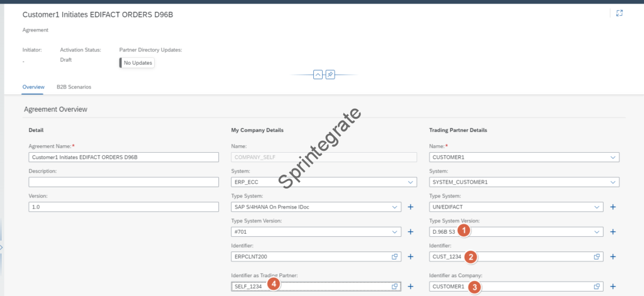Open value help icon in ERPCLNT200 field

394,256
